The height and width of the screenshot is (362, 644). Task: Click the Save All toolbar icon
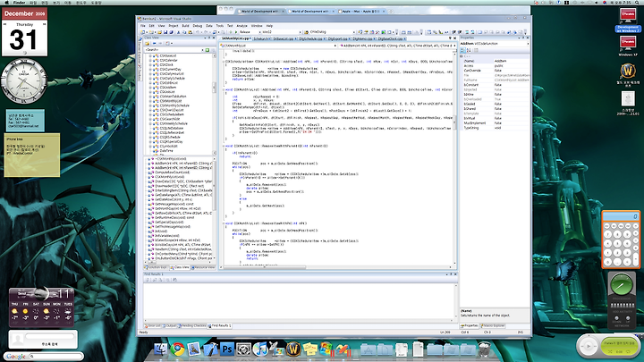click(x=171, y=32)
